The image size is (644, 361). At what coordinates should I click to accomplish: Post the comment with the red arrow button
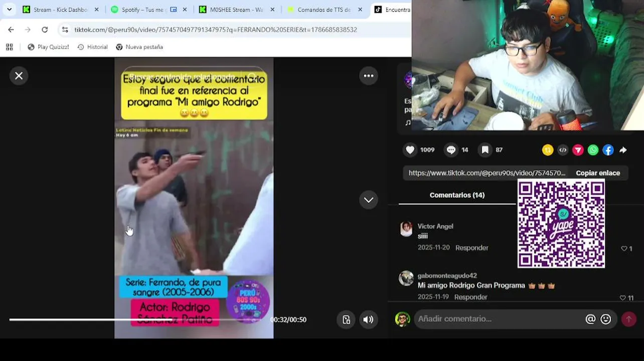point(629,319)
